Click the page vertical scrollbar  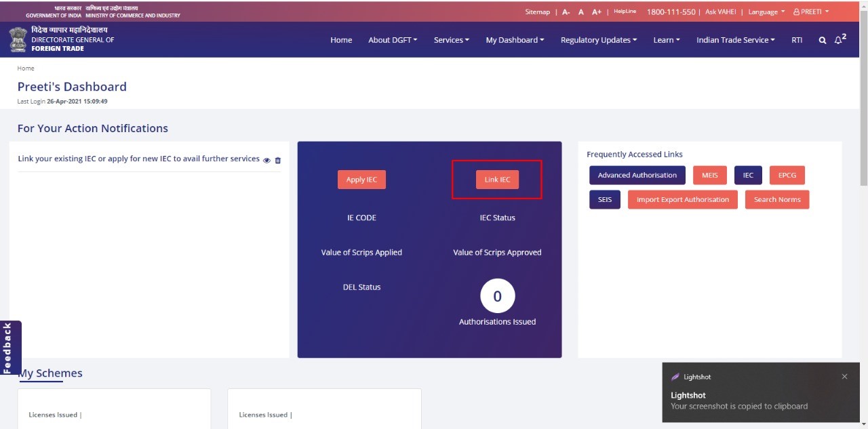click(x=864, y=102)
